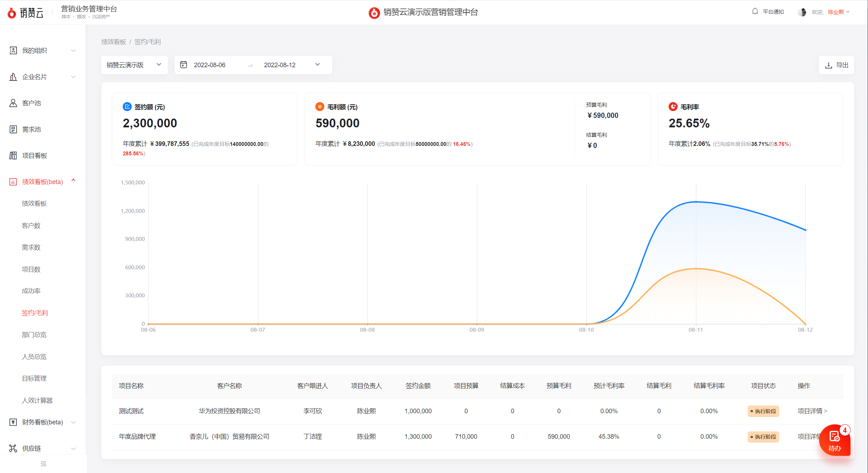Click the red 毛利率 card icon

click(x=673, y=107)
